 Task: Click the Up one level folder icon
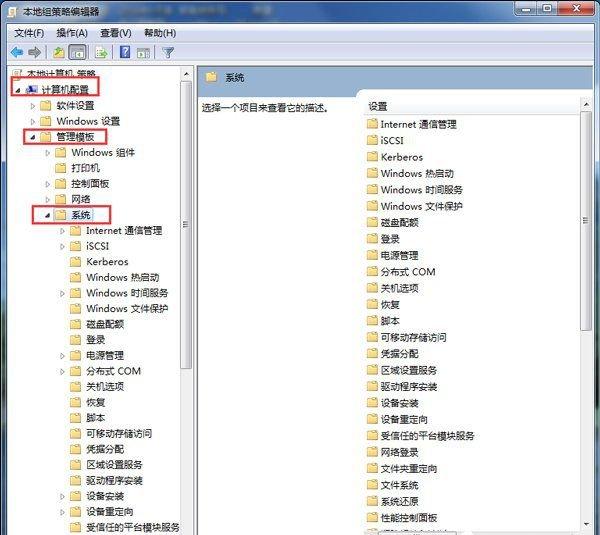[x=59, y=52]
